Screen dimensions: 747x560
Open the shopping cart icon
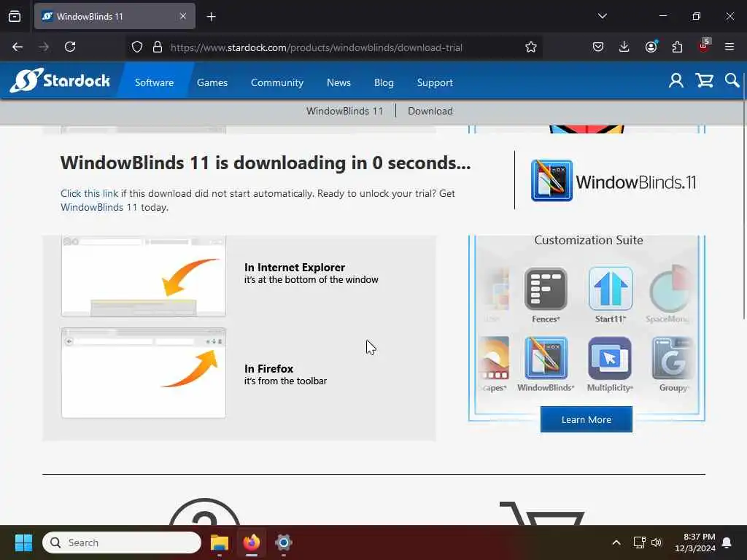coord(704,80)
